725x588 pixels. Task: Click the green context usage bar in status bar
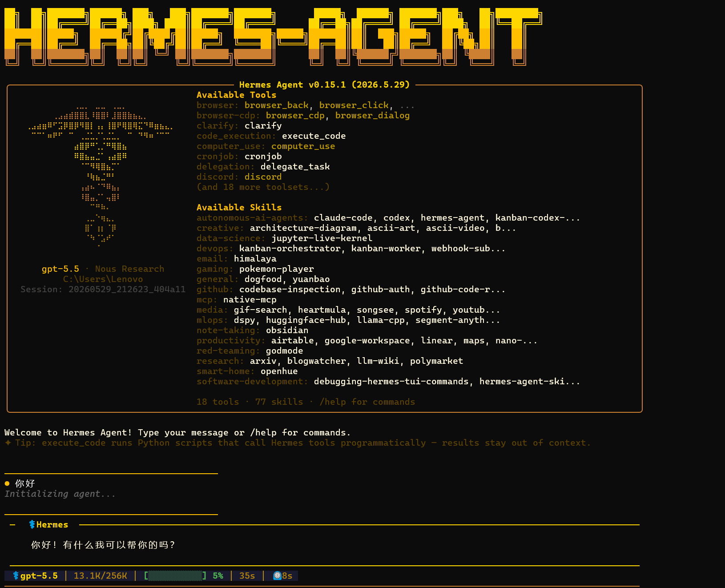click(175, 576)
